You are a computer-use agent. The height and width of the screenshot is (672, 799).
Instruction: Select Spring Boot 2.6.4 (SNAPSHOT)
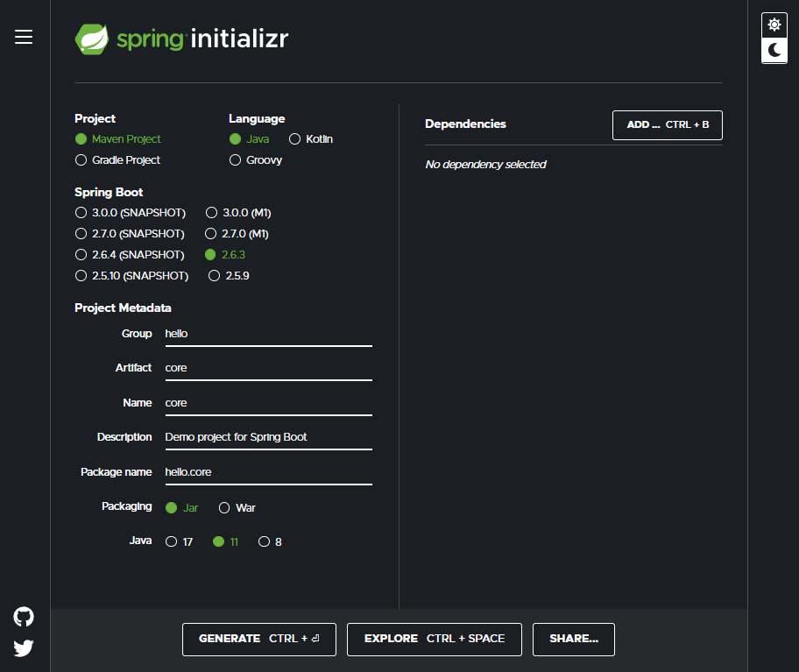[130, 254]
